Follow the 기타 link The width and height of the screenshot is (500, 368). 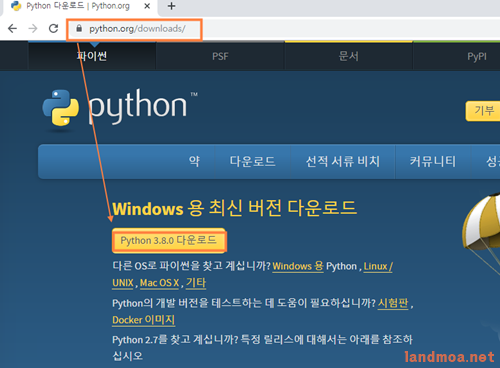click(x=196, y=283)
